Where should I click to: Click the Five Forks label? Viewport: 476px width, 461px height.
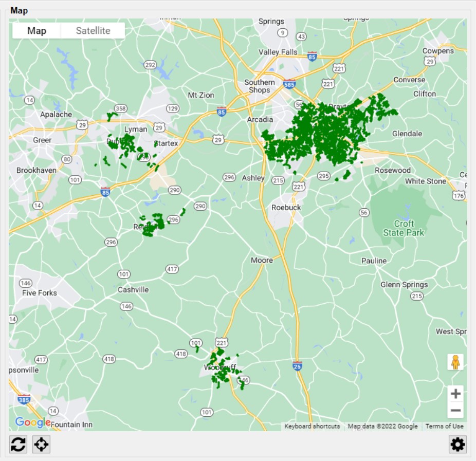40,293
